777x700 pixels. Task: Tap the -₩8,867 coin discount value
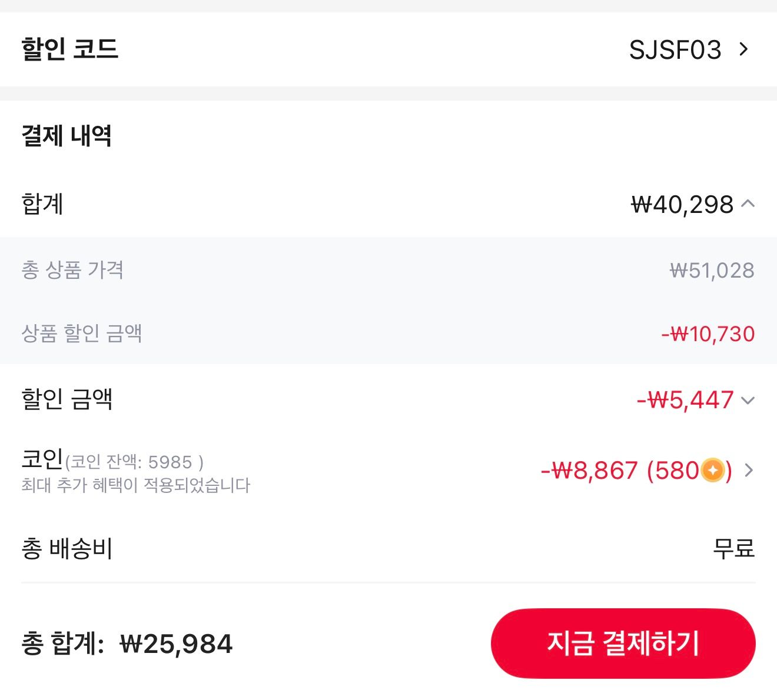pyautogui.click(x=589, y=471)
